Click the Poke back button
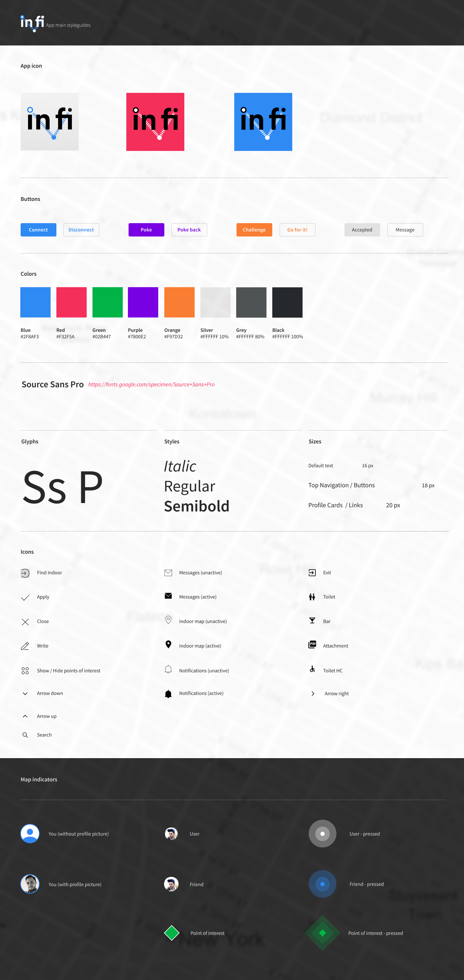 [189, 230]
